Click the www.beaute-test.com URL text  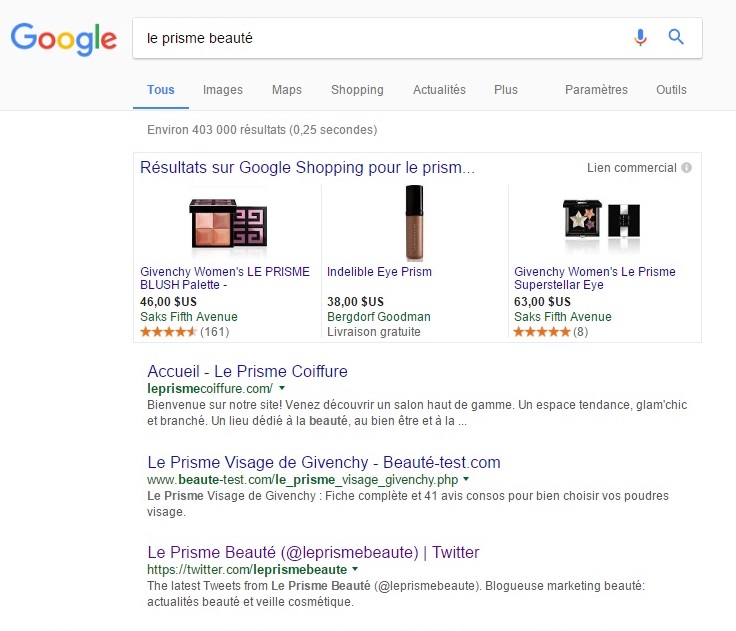point(302,480)
